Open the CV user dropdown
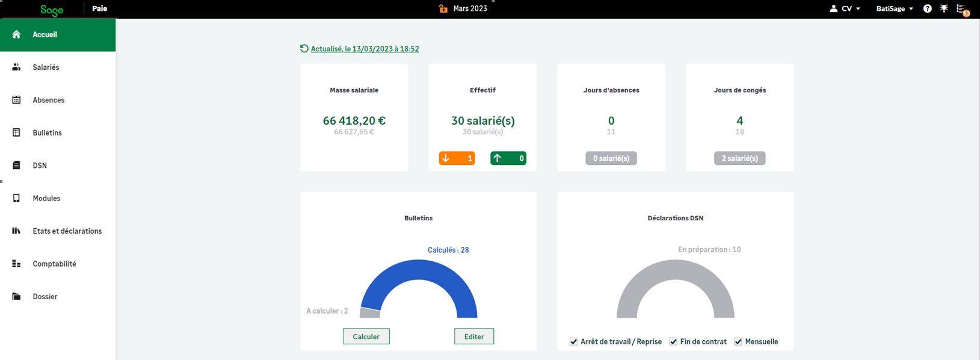Screen dimensions: 980x360 pyautogui.click(x=851, y=8)
